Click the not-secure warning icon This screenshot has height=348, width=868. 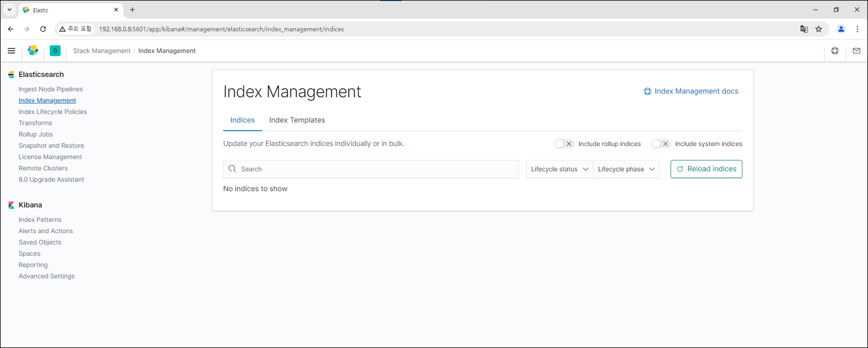coord(62,29)
